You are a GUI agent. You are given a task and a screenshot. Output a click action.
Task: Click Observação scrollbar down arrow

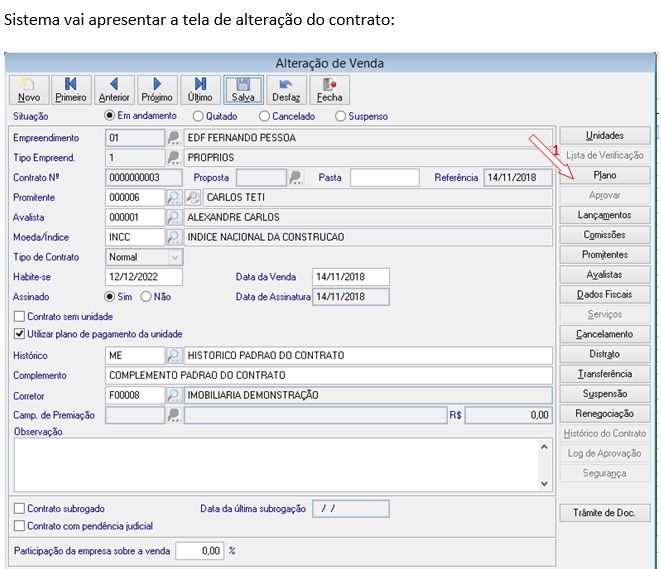click(x=544, y=483)
